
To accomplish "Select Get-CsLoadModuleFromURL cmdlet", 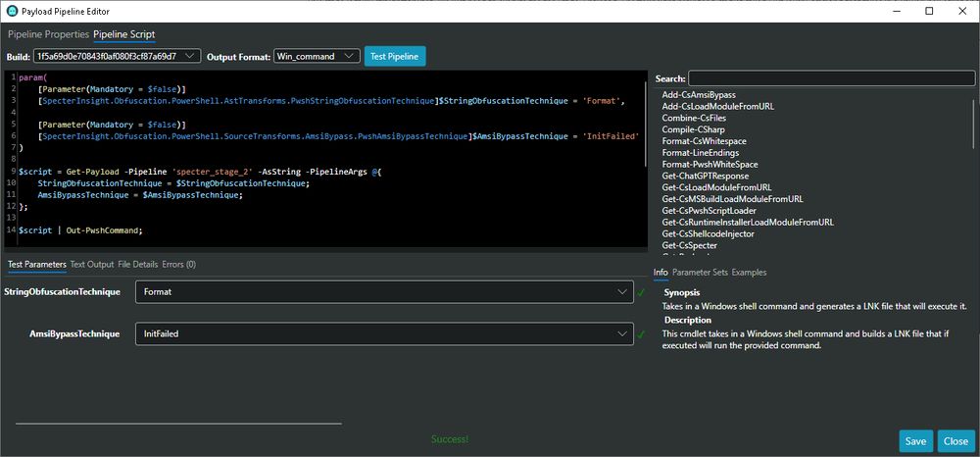I will 717,187.
